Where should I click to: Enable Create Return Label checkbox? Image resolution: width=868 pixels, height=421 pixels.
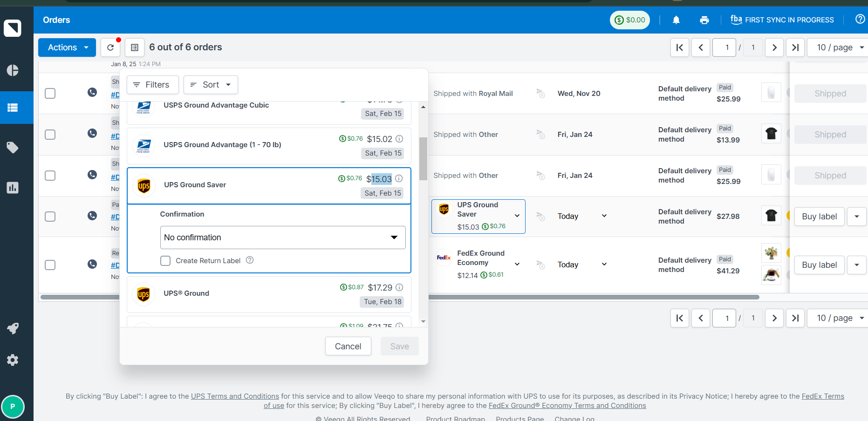(165, 261)
